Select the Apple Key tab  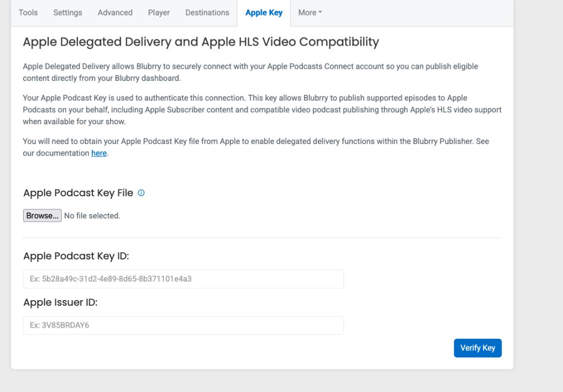point(264,13)
